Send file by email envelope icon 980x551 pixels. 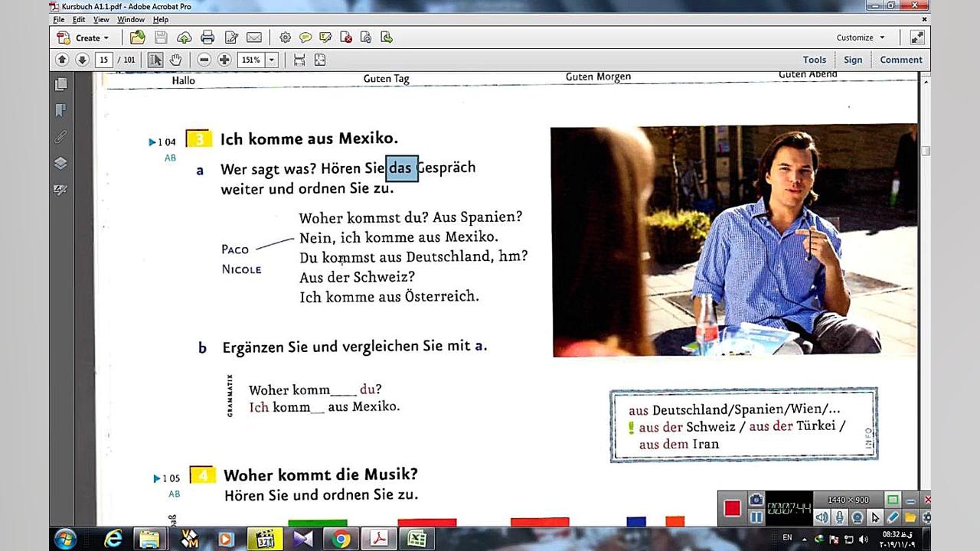point(254,37)
